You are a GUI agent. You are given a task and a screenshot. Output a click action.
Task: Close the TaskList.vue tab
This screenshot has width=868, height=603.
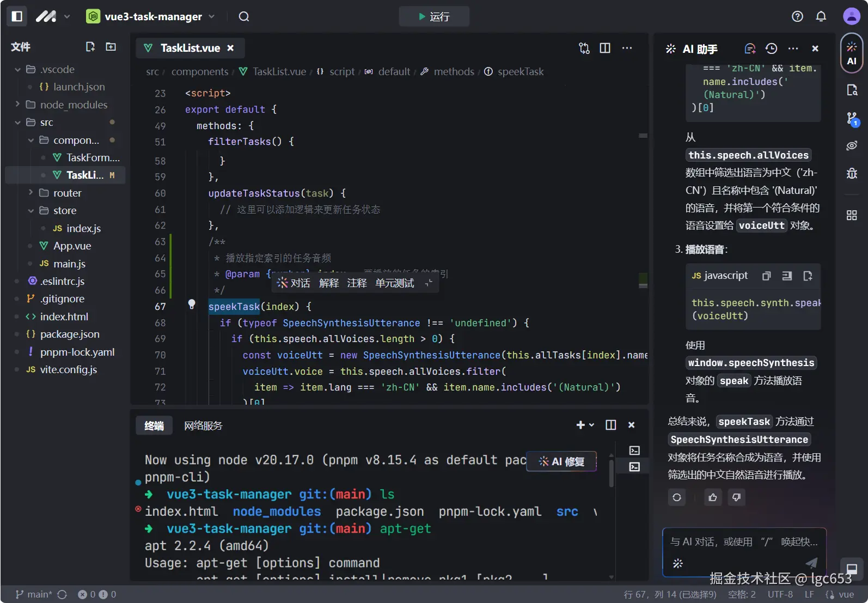pos(231,48)
